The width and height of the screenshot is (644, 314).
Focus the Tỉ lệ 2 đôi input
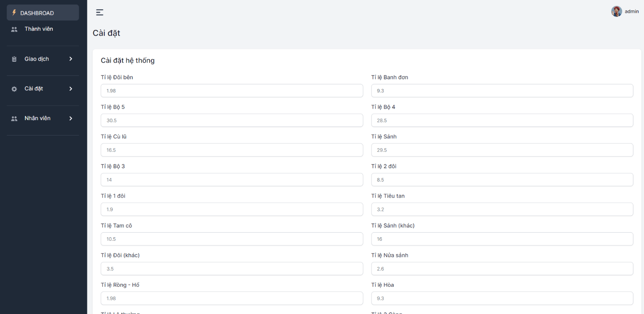pos(502,180)
